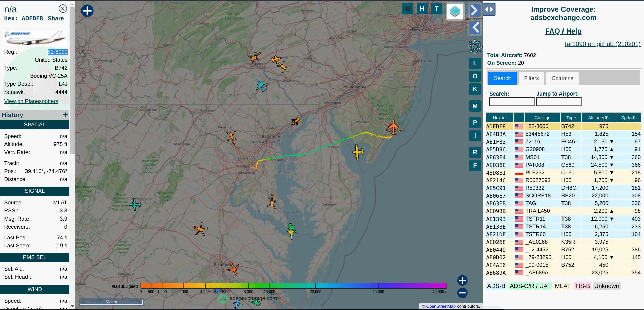The image size is (644, 310).
Task: Open View on Planespotters link
Action: pos(31,101)
